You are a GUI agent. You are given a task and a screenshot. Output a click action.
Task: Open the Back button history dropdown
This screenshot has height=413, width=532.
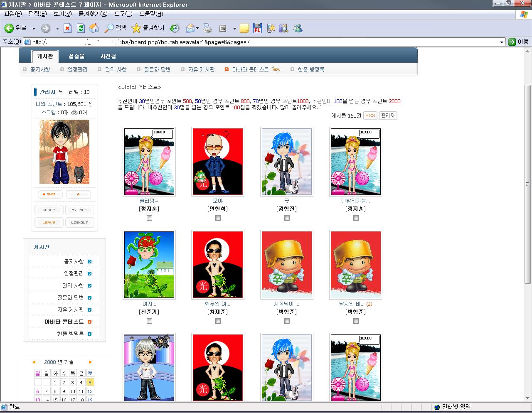pyautogui.click(x=34, y=29)
